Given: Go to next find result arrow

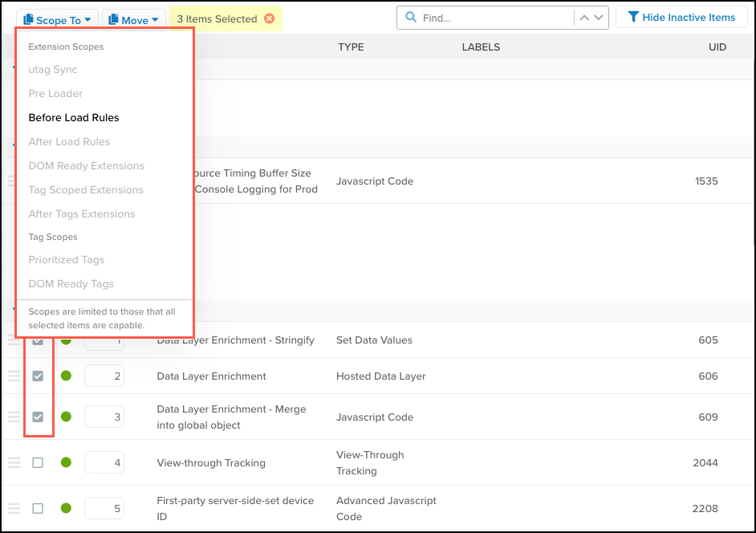Looking at the screenshot, I should coord(599,18).
